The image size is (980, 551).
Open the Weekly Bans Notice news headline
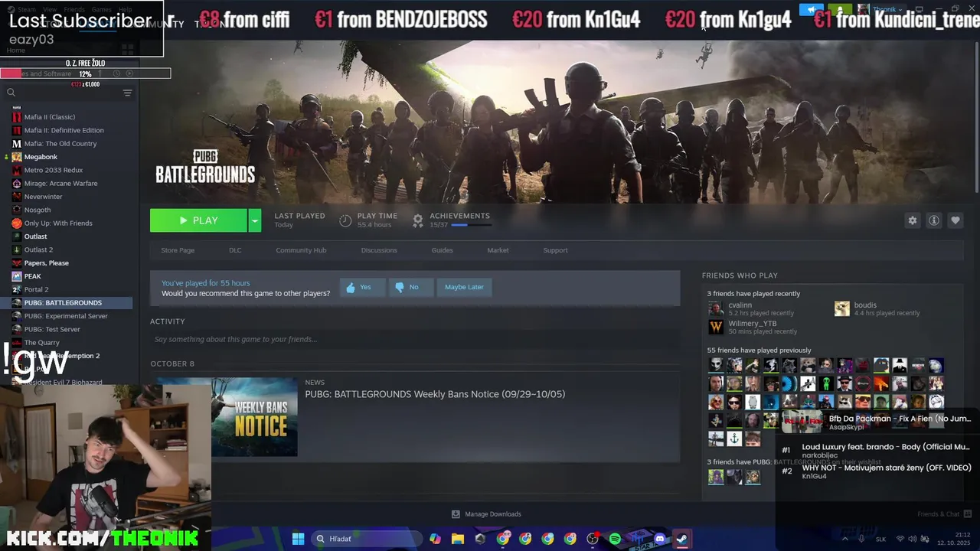(435, 394)
